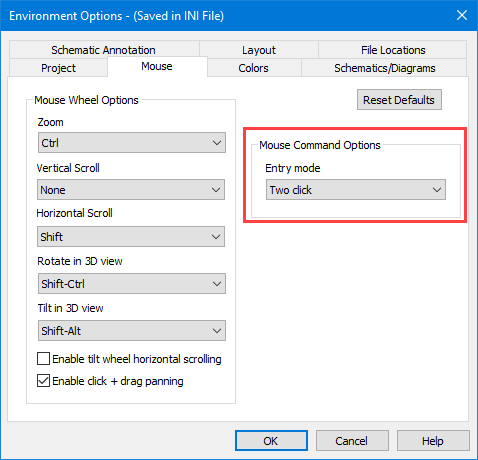The height and width of the screenshot is (460, 478).
Task: Open the Help button
Action: point(433,441)
